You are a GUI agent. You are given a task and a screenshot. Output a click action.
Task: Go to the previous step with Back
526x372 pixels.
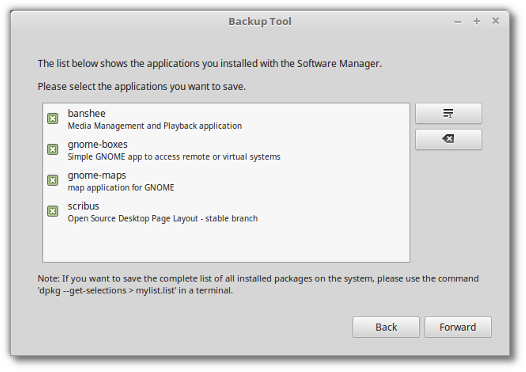click(x=386, y=327)
